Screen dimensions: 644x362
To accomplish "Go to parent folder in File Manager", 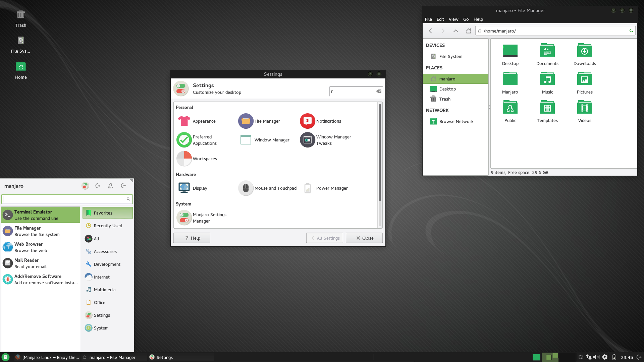I will coord(455,31).
